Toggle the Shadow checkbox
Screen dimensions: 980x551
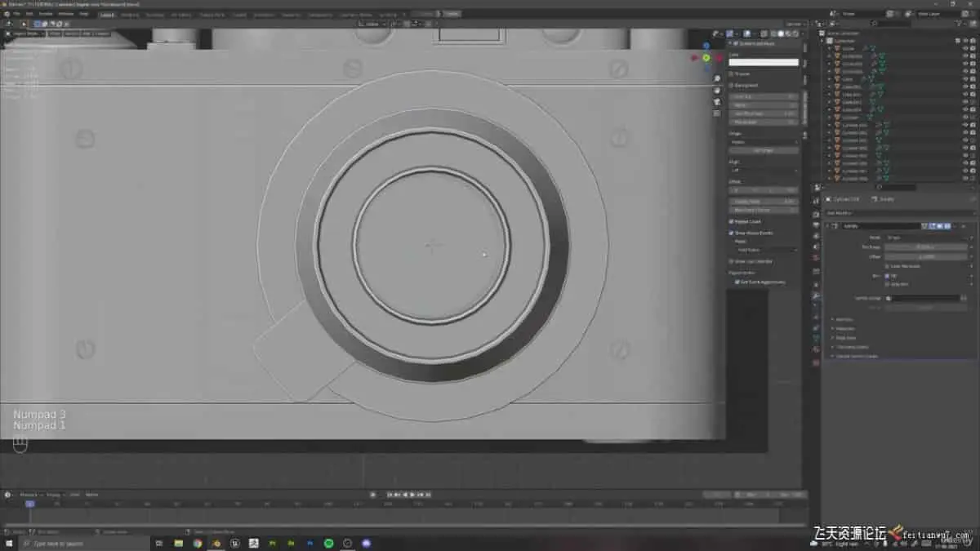pos(732,73)
